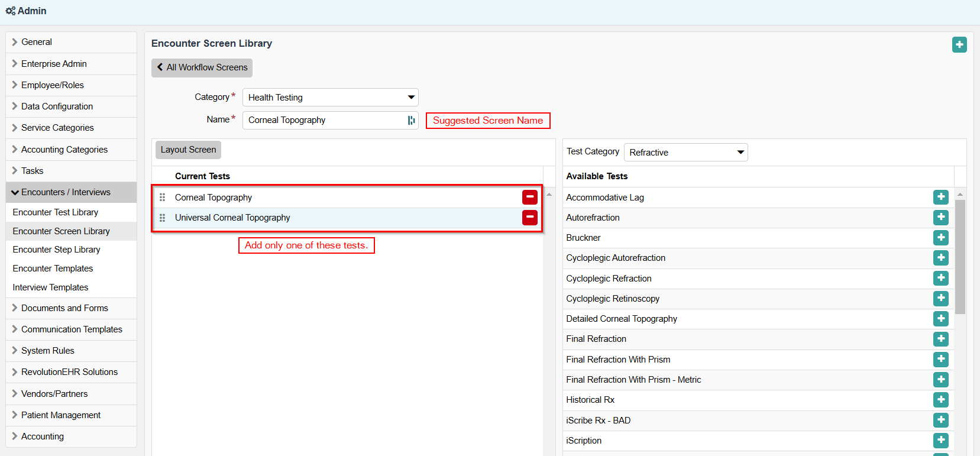The width and height of the screenshot is (980, 456).
Task: Open the Category dropdown
Action: [x=330, y=98]
